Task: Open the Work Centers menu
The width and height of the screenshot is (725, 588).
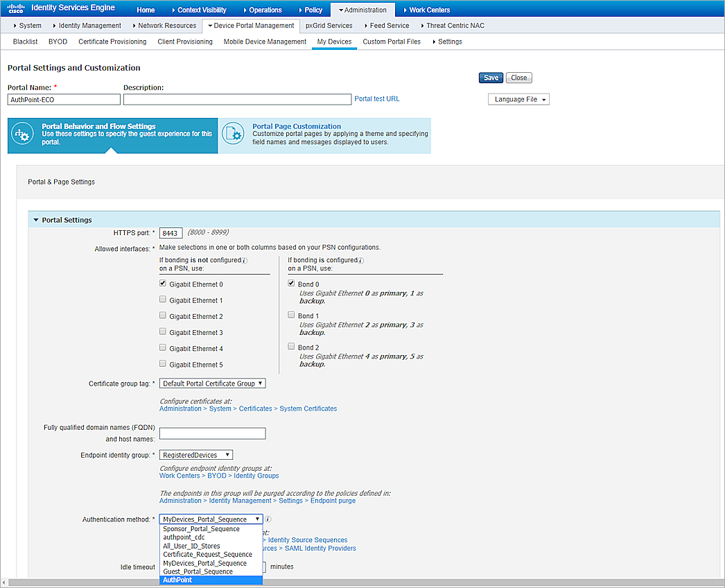Action: coord(427,10)
